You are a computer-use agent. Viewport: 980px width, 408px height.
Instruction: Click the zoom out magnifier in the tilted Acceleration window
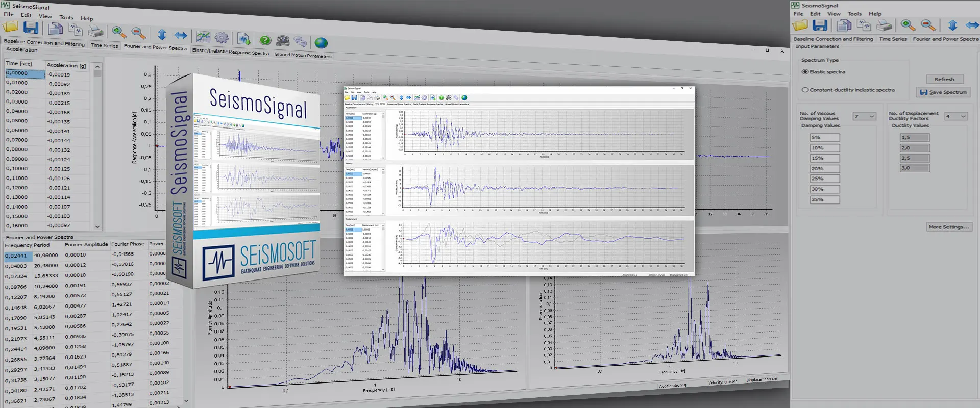pyautogui.click(x=138, y=33)
